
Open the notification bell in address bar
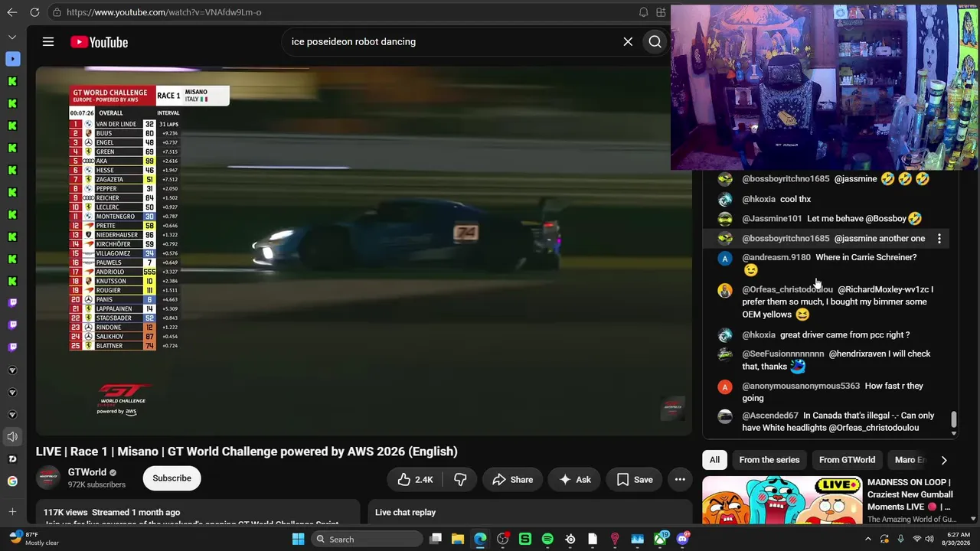[643, 12]
